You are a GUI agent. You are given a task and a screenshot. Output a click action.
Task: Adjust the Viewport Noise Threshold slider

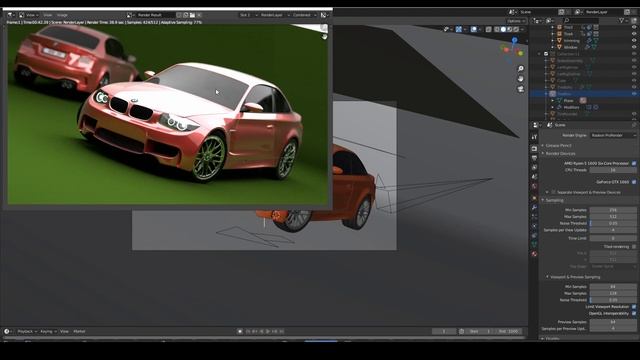pyautogui.click(x=613, y=300)
